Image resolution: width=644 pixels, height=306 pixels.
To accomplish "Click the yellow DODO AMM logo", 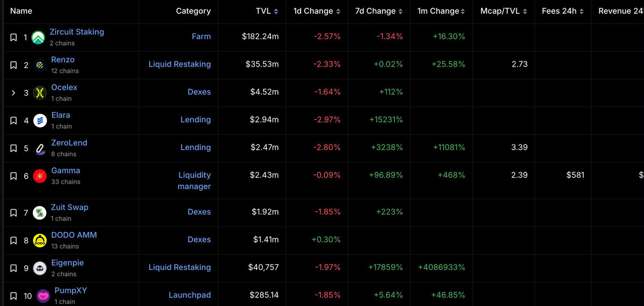I will (x=40, y=241).
